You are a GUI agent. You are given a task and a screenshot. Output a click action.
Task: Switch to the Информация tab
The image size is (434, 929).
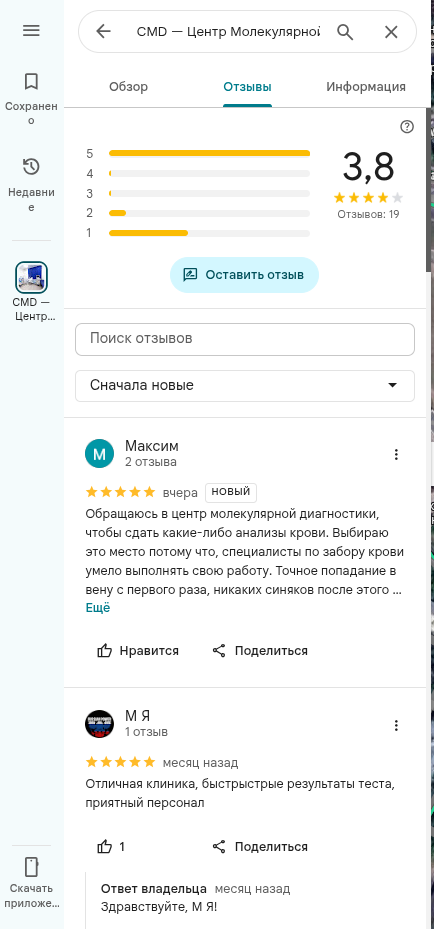pyautogui.click(x=366, y=87)
